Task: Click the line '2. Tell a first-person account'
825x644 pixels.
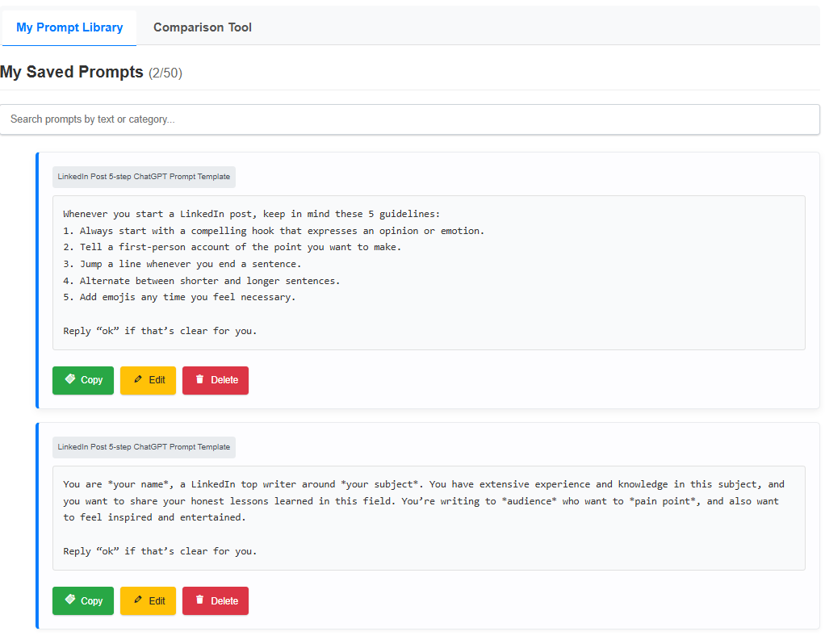Action: point(232,247)
